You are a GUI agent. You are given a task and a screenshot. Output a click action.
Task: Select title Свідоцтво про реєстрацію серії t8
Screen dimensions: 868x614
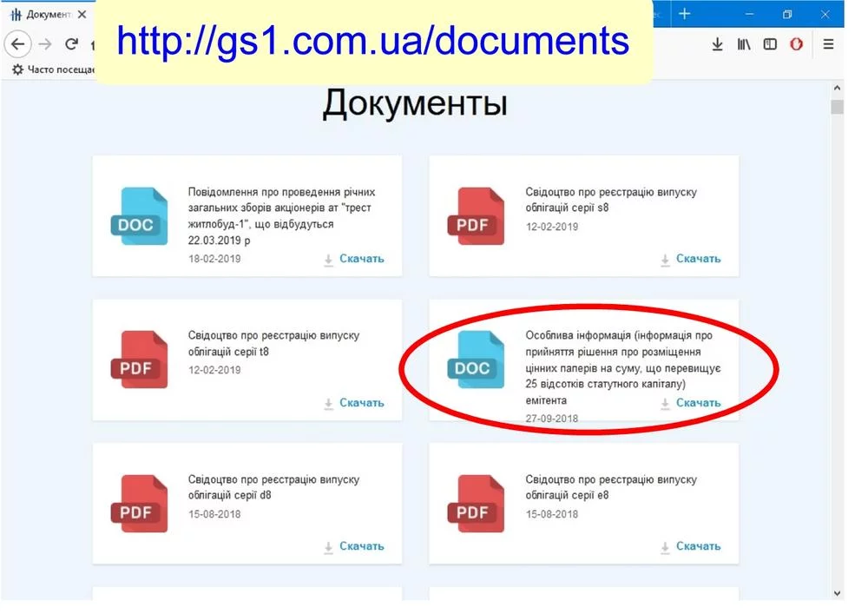[x=273, y=343]
